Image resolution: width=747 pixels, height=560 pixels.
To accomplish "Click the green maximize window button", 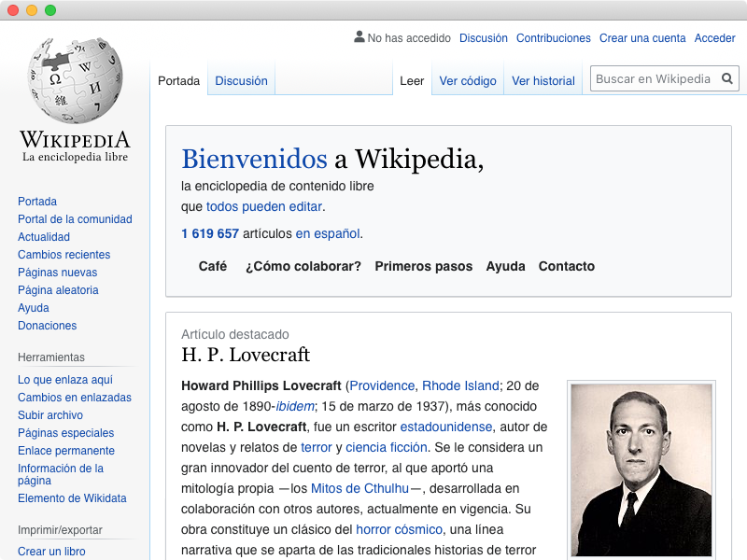I will (x=50, y=10).
